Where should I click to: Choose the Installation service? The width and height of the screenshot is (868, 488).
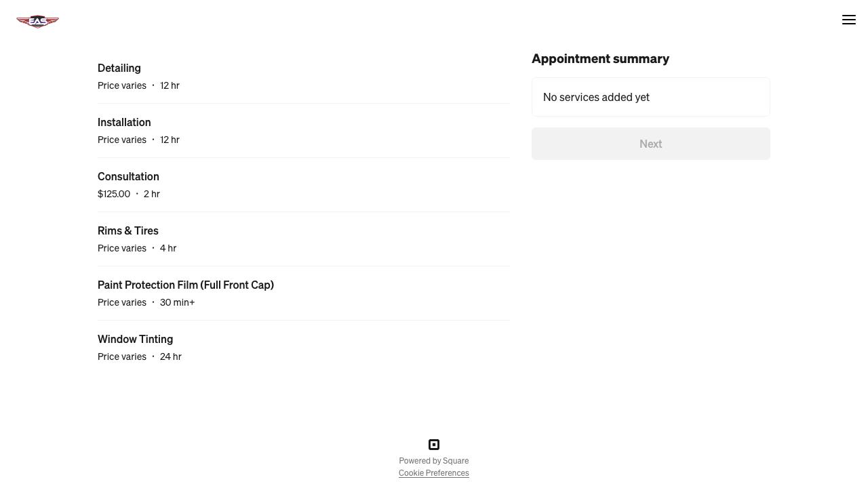(x=124, y=122)
